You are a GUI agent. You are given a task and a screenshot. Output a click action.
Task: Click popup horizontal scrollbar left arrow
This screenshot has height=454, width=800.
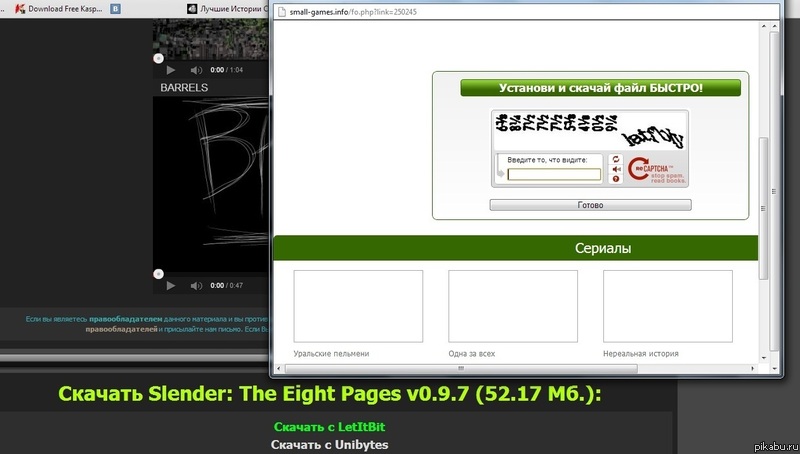279,368
